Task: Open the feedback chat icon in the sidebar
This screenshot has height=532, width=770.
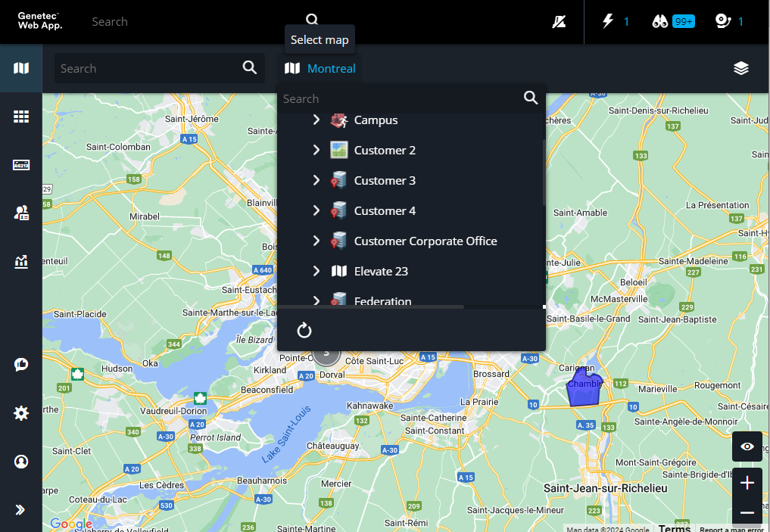Action: (21, 364)
